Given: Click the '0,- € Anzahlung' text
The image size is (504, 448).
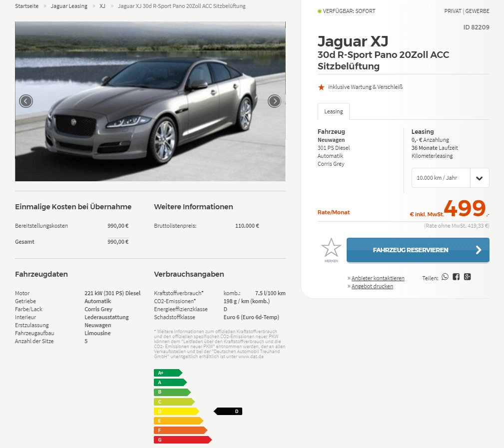Looking at the screenshot, I should pyautogui.click(x=430, y=140).
